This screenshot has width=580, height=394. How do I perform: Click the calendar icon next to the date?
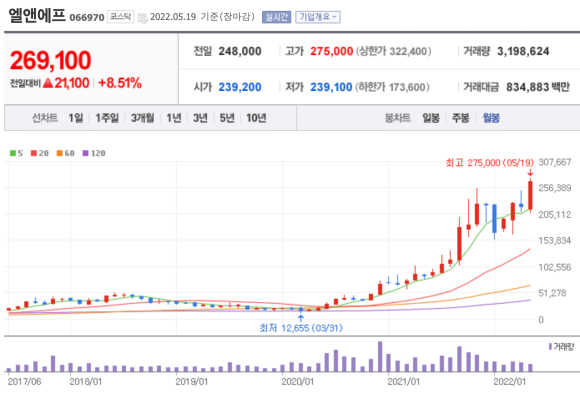142,17
